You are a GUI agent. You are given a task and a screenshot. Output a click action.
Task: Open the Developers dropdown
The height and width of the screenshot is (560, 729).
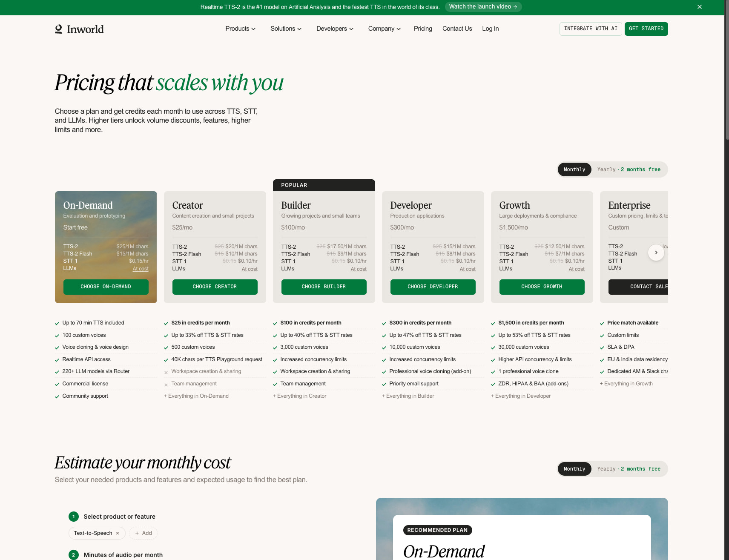[x=335, y=29]
